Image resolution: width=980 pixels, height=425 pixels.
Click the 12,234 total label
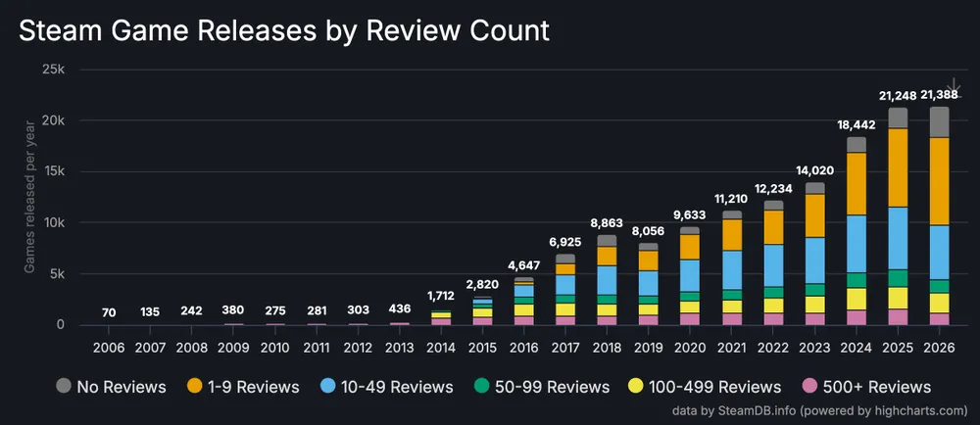[x=774, y=188]
